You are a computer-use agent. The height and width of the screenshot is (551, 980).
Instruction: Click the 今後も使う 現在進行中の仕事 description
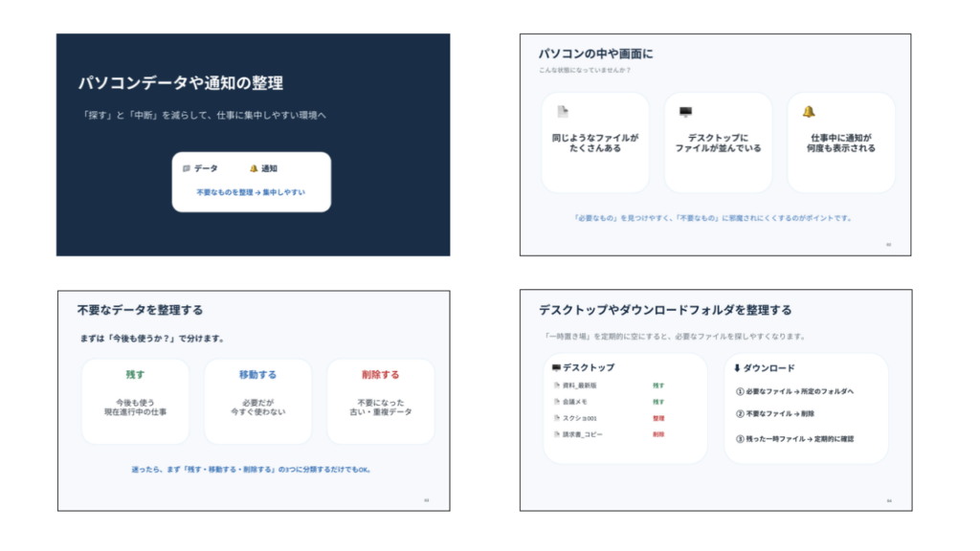tap(135, 408)
